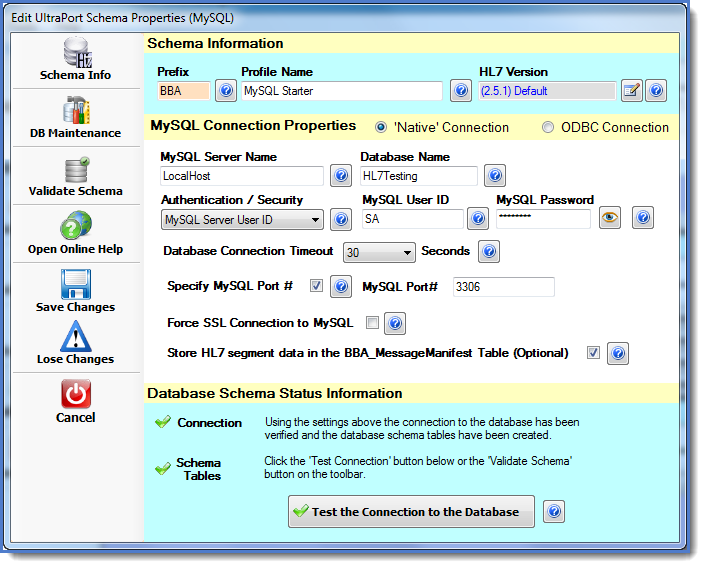Viewport: 705px width, 568px height.
Task: Click Lose Changes warning icon
Action: [76, 336]
